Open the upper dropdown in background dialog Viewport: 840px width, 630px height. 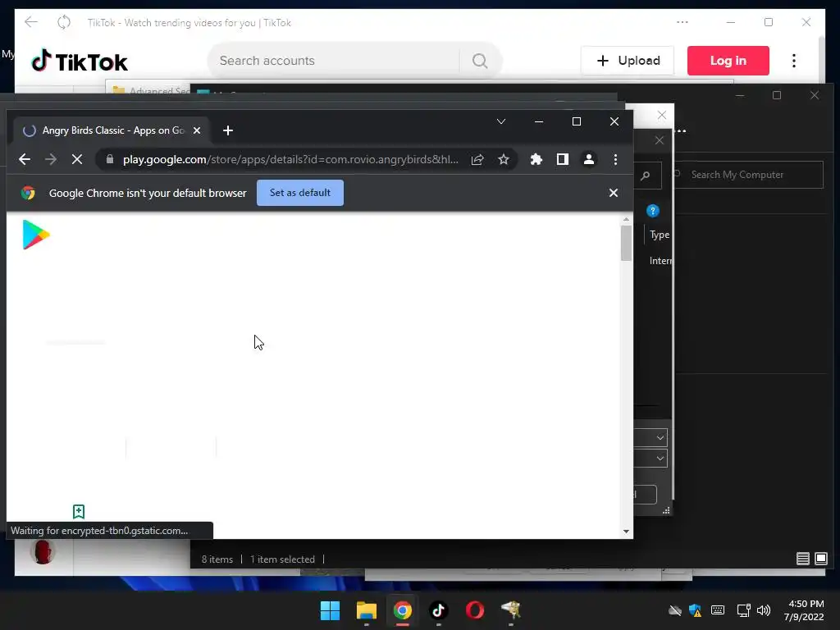coord(660,438)
